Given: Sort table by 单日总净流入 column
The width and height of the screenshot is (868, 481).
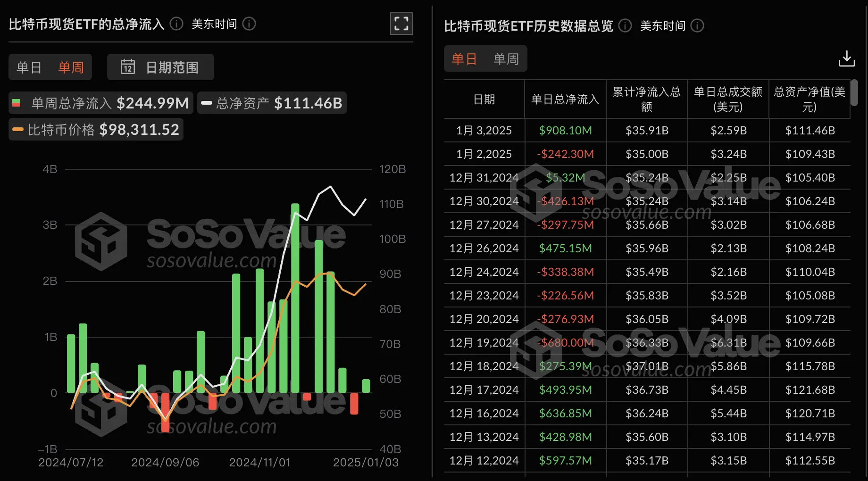Looking at the screenshot, I should coord(565,99).
